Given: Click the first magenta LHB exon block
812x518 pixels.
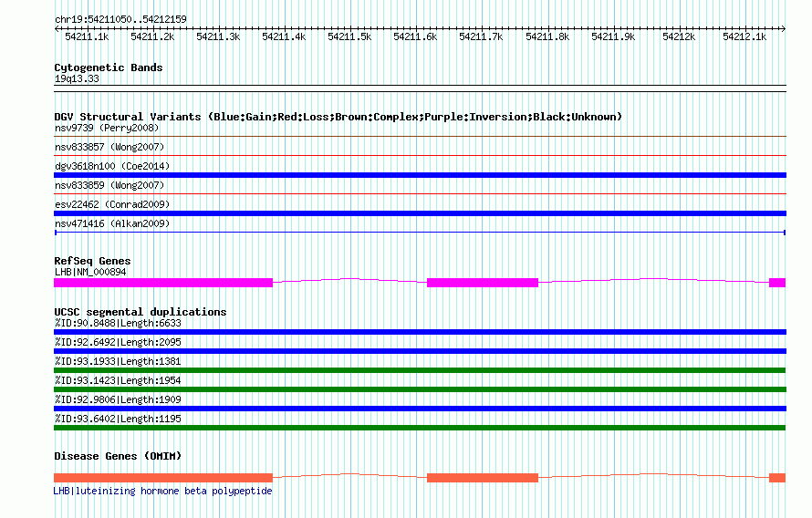Looking at the screenshot, I should 163,283.
